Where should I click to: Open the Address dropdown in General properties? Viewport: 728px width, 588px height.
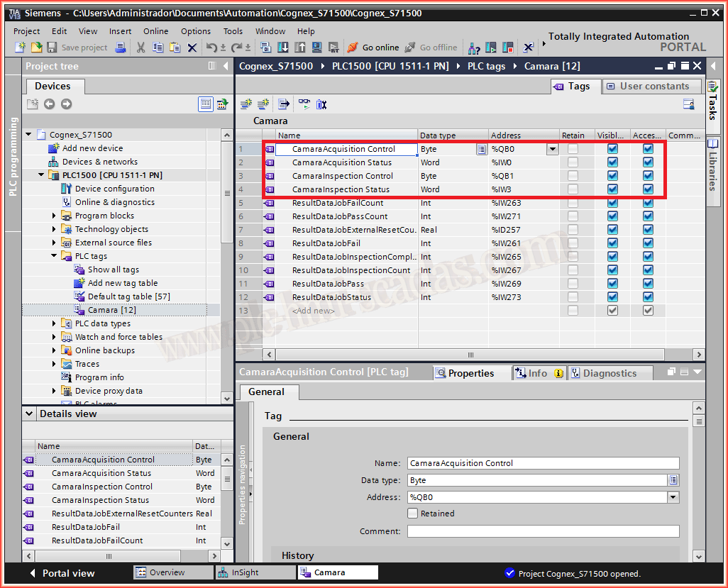click(x=673, y=497)
